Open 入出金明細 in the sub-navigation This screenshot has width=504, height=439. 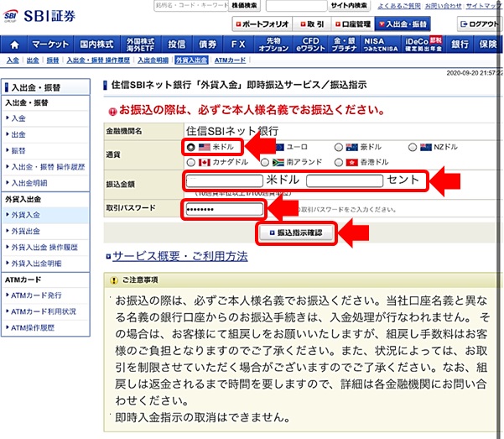click(153, 60)
